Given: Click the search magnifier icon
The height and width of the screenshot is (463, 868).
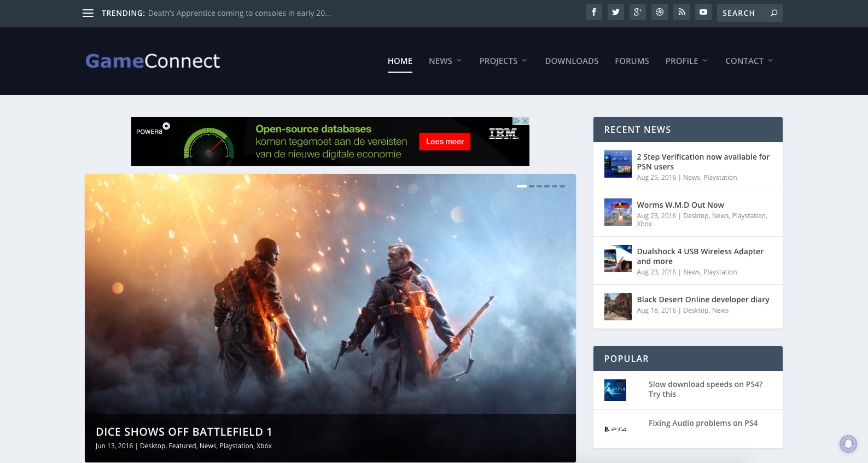Looking at the screenshot, I should [774, 13].
